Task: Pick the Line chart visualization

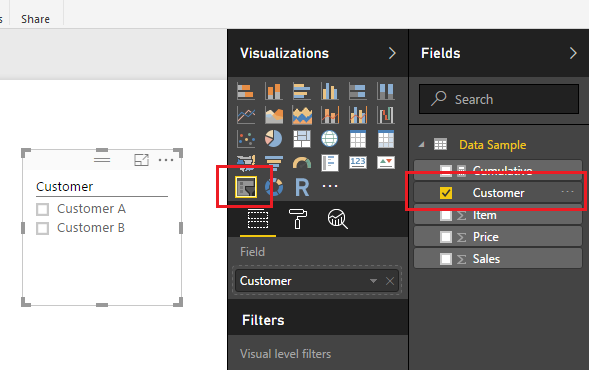Action: point(246,115)
